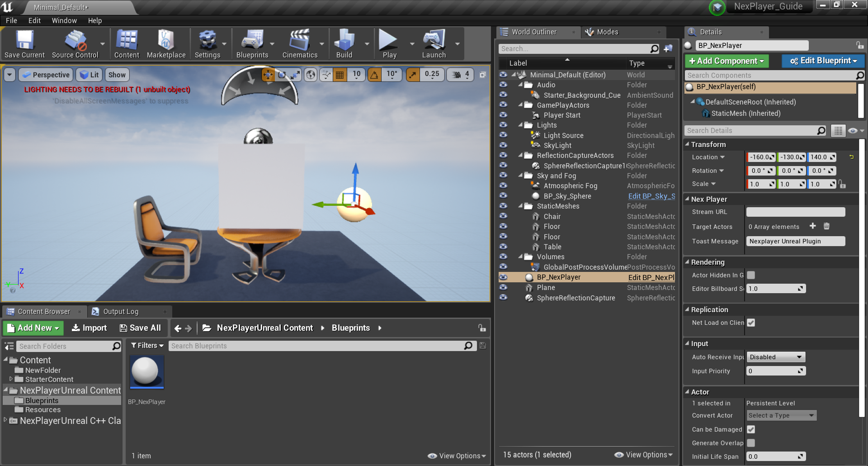Open the Help menu

click(x=95, y=20)
